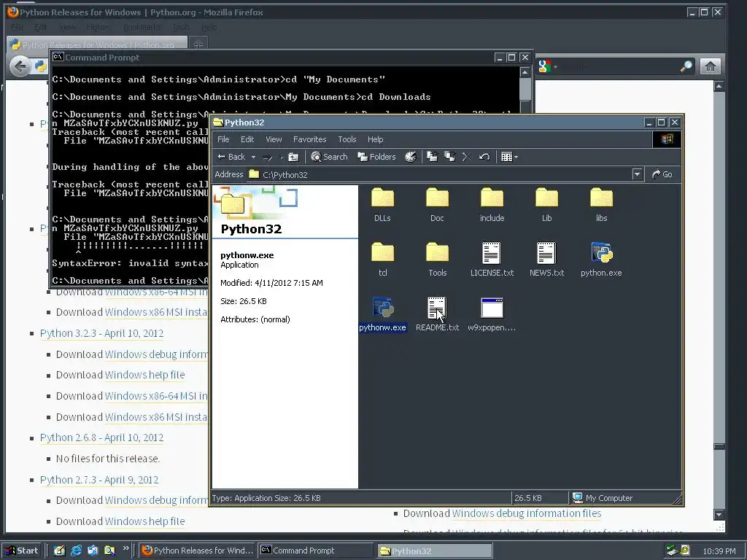Select the libs folder icon
747x560 pixels.
[x=601, y=198]
